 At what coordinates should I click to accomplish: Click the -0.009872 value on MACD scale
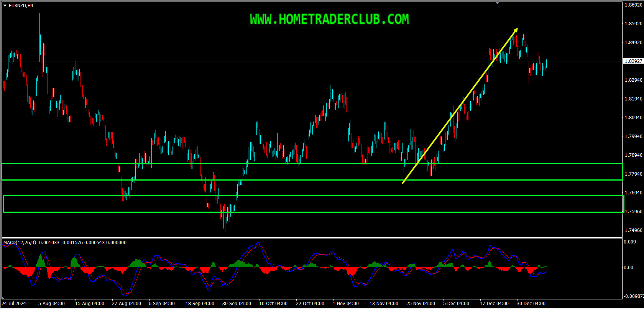point(633,296)
